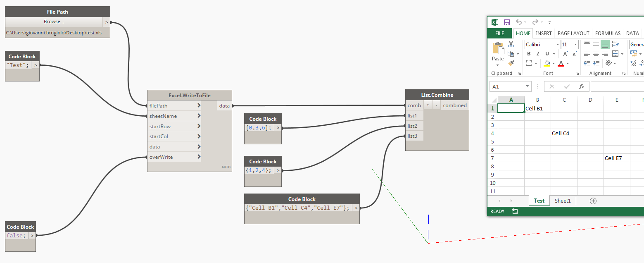Click the Copy icon in the Clipboard group
This screenshot has width=644, height=263.
[x=510, y=54]
